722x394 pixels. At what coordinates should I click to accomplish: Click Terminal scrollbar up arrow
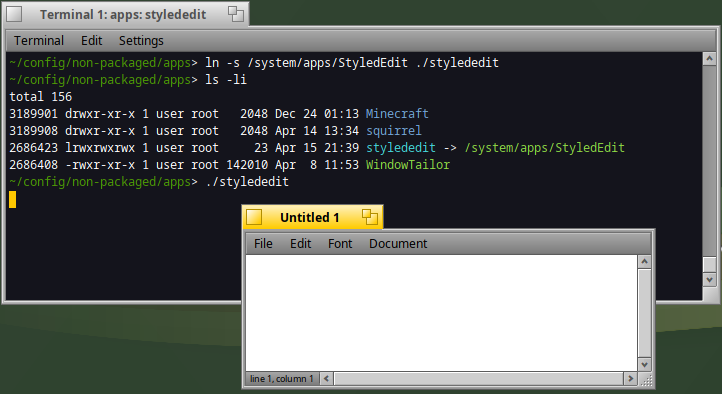tap(709, 58)
